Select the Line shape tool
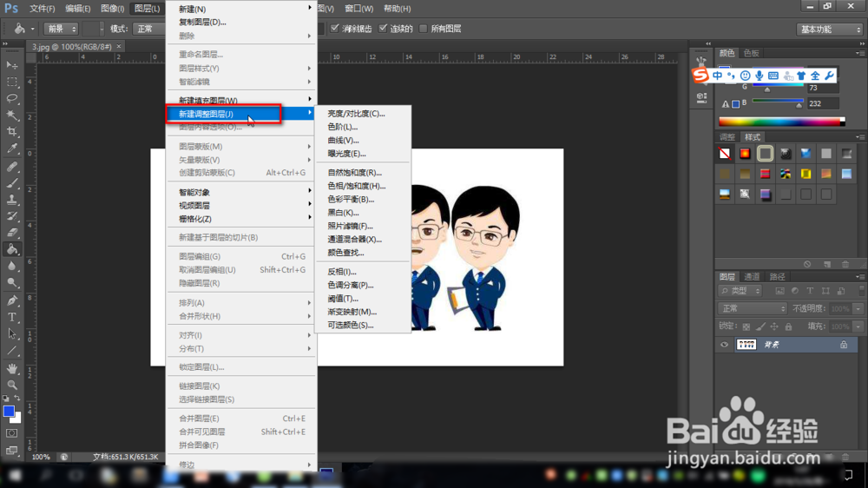 pyautogui.click(x=11, y=351)
